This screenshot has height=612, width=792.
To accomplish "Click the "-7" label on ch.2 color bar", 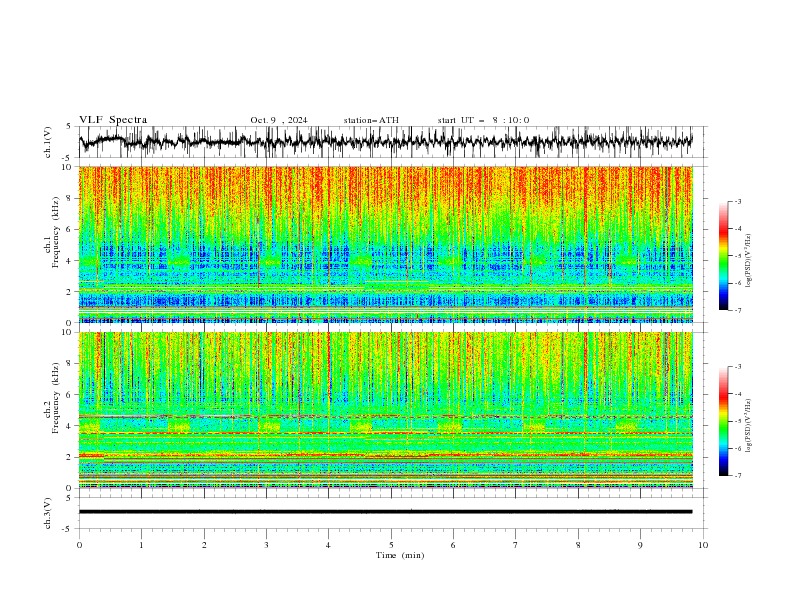I will tap(738, 475).
